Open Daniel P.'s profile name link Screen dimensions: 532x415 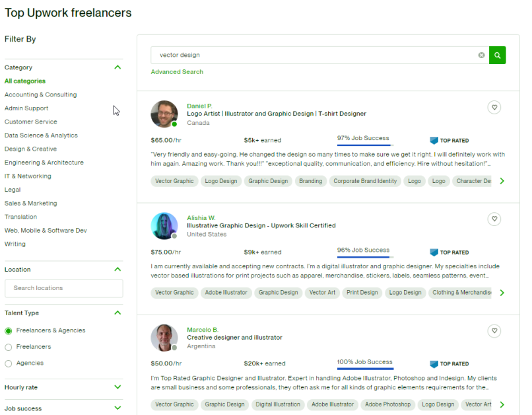[199, 106]
